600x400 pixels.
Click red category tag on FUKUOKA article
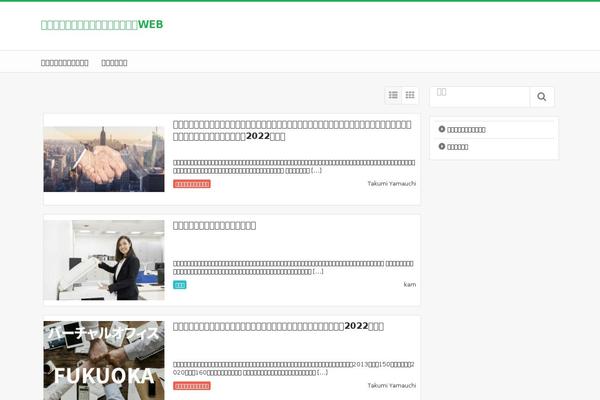(x=192, y=386)
